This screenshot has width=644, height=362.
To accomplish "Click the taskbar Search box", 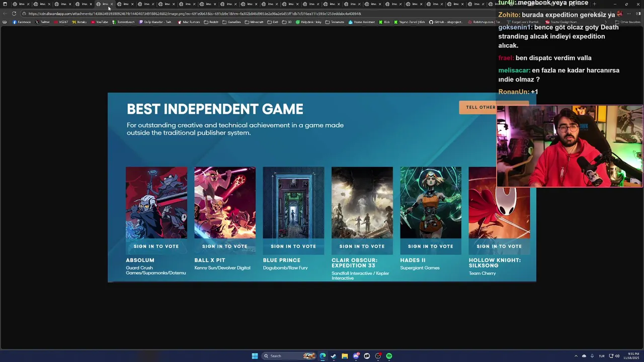I will point(289,356).
